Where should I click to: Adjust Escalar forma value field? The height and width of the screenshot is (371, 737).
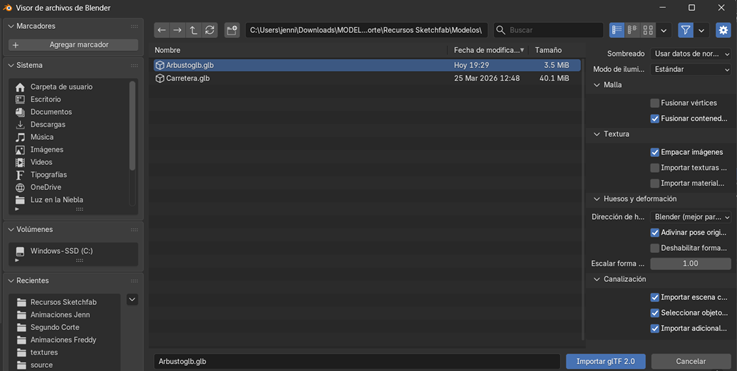690,264
